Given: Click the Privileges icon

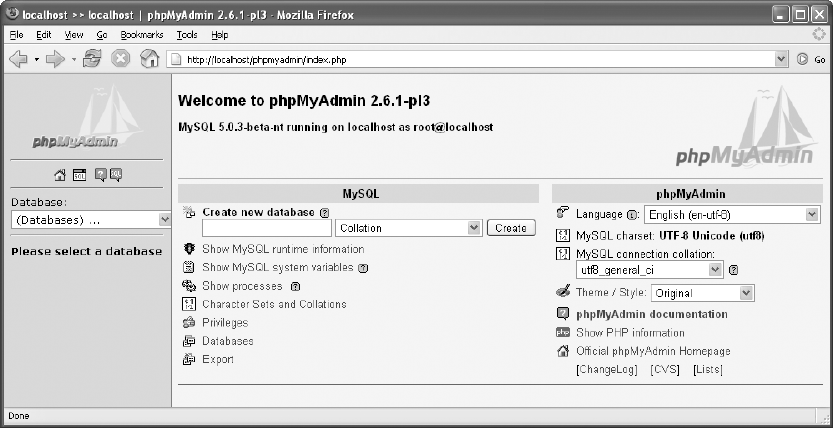Looking at the screenshot, I should (189, 322).
